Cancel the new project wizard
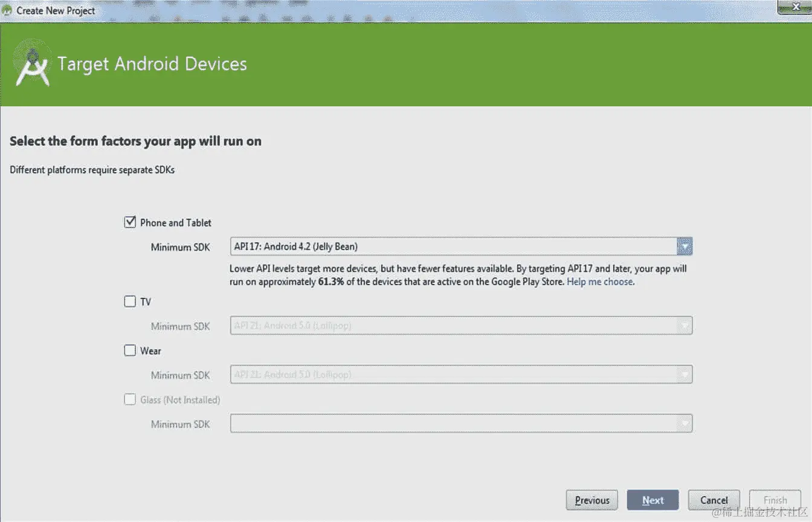The image size is (812, 522). click(714, 500)
